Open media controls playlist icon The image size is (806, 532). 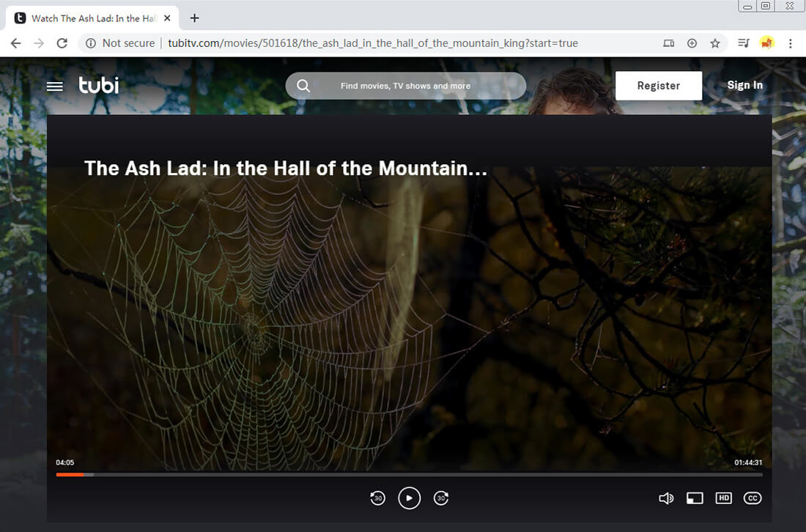click(744, 43)
